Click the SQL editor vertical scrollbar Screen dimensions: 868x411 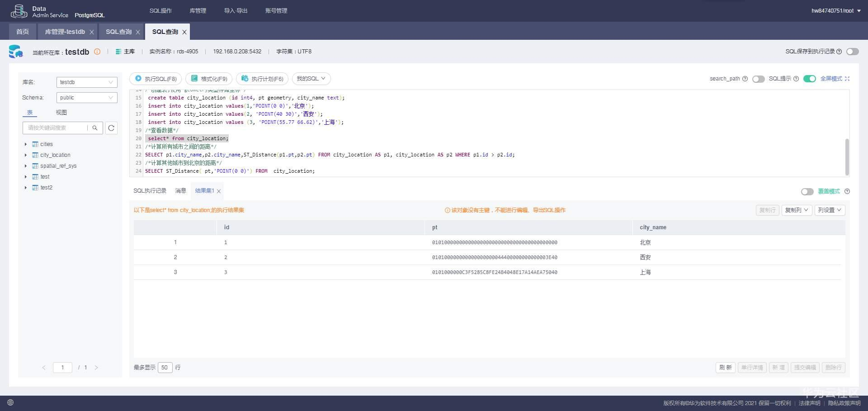pos(847,156)
